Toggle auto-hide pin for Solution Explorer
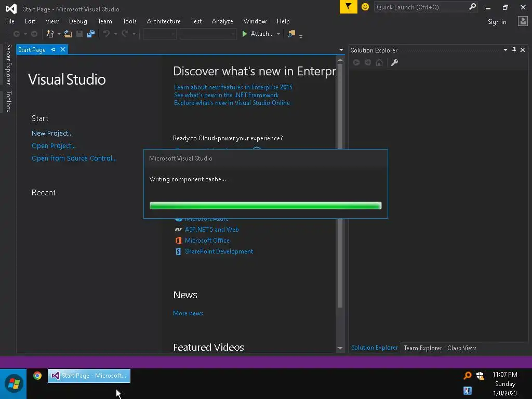This screenshot has width=532, height=399. pos(514,50)
